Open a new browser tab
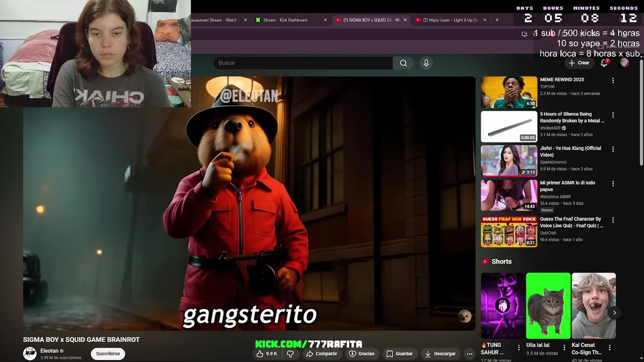This screenshot has width=644, height=362. click(497, 20)
